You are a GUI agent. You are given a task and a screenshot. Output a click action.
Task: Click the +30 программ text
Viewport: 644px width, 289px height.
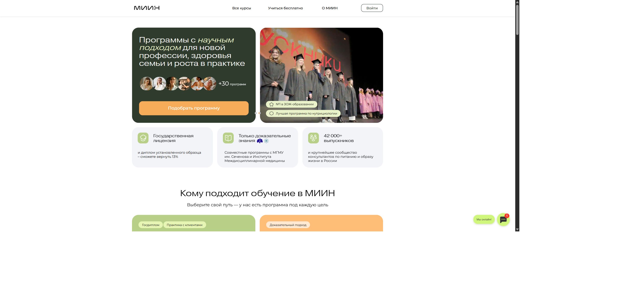(232, 84)
